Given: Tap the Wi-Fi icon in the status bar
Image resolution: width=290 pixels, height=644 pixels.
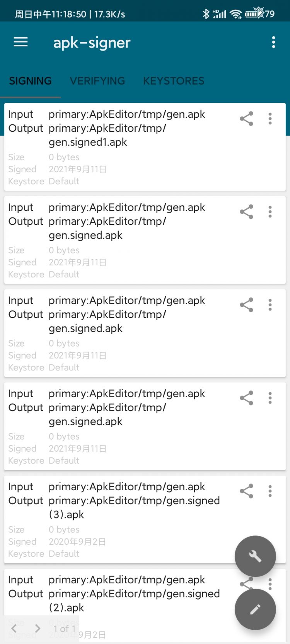Looking at the screenshot, I should click(235, 13).
